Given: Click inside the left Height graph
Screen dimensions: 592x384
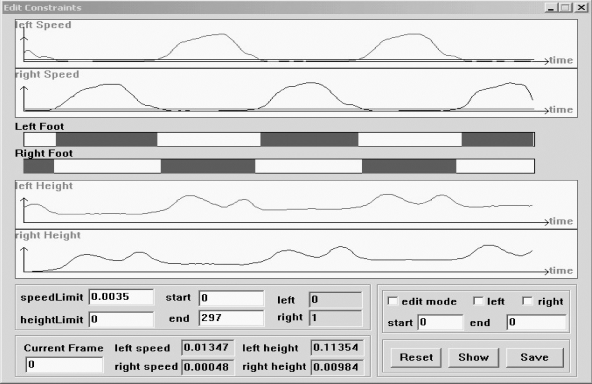Looking at the screenshot, I should pos(296,204).
